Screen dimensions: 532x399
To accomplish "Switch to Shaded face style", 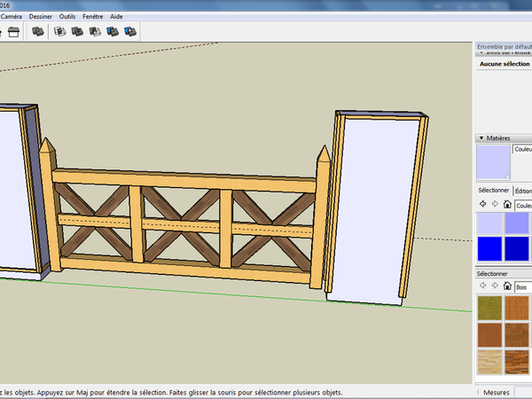I will (95, 32).
